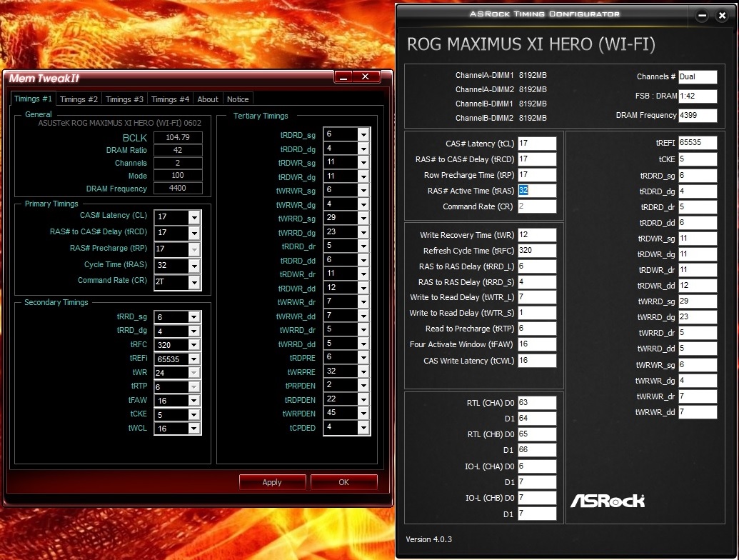Open the tRDRD_sg dropdown in Tertiary Timings

tap(363, 134)
